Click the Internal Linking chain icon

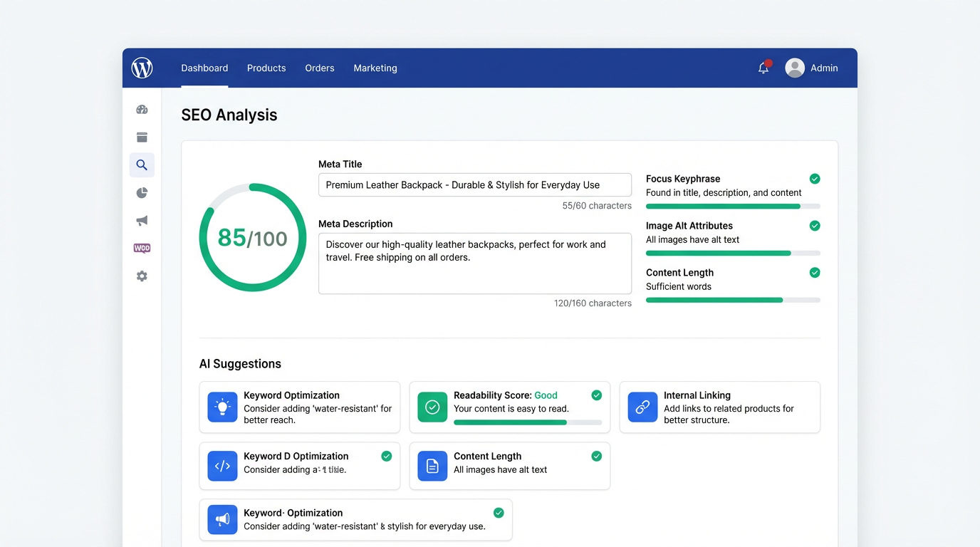(642, 407)
